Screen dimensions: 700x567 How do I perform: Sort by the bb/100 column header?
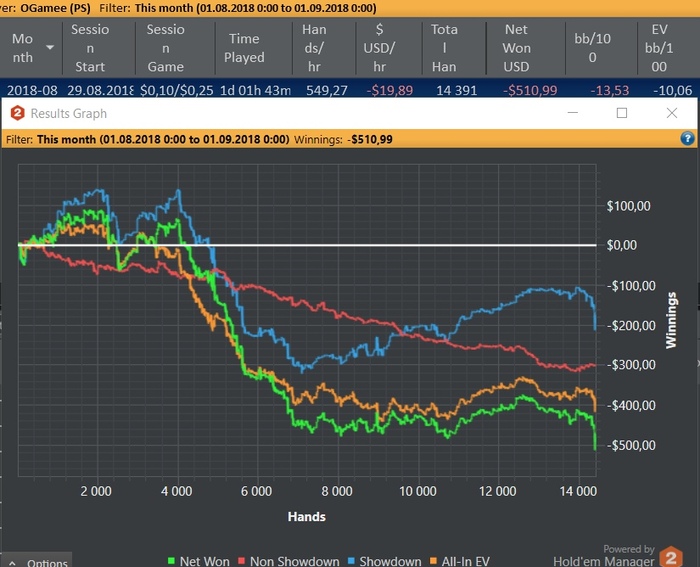[x=592, y=48]
